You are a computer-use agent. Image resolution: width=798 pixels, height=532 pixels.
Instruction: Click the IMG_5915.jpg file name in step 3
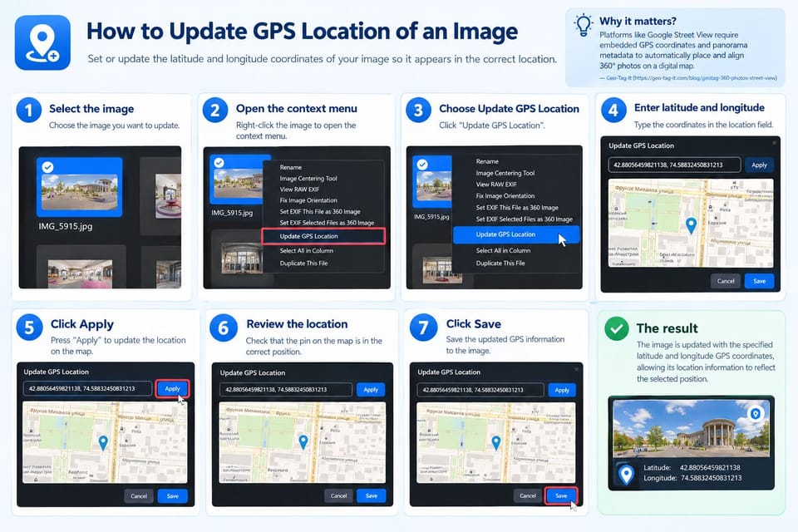click(431, 217)
